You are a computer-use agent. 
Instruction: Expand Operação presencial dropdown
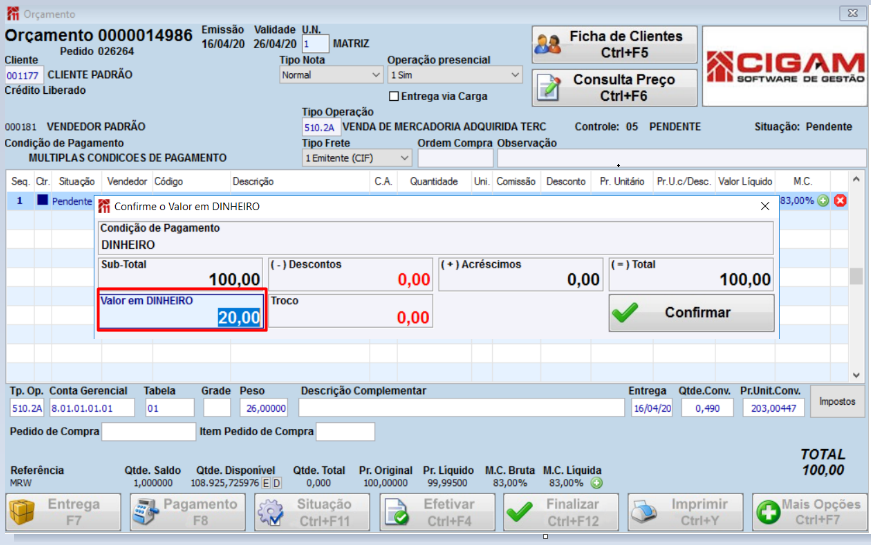click(x=455, y=75)
